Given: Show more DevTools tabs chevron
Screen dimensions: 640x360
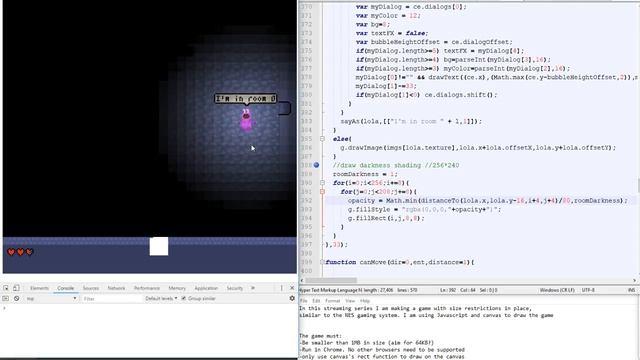Looking at the screenshot, I should point(253,288).
